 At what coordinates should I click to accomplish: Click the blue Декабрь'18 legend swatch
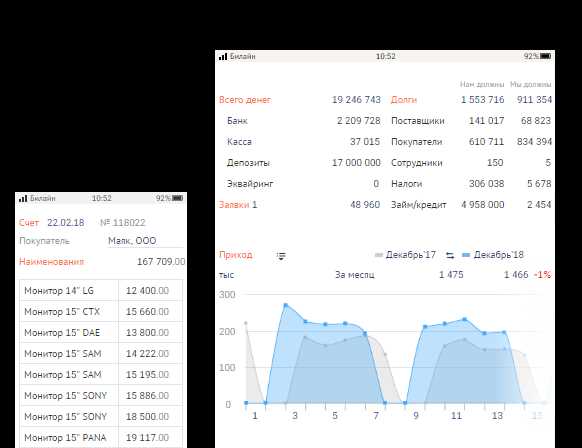[466, 255]
